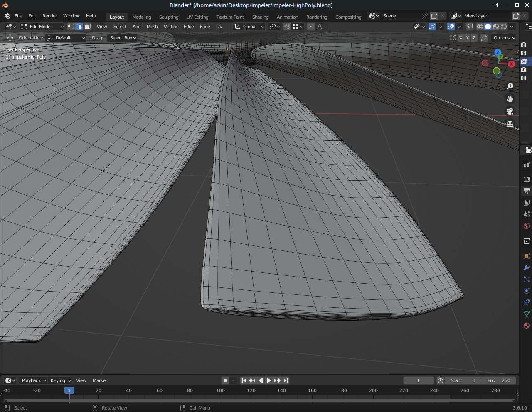Open the Output properties tab

coord(526,191)
